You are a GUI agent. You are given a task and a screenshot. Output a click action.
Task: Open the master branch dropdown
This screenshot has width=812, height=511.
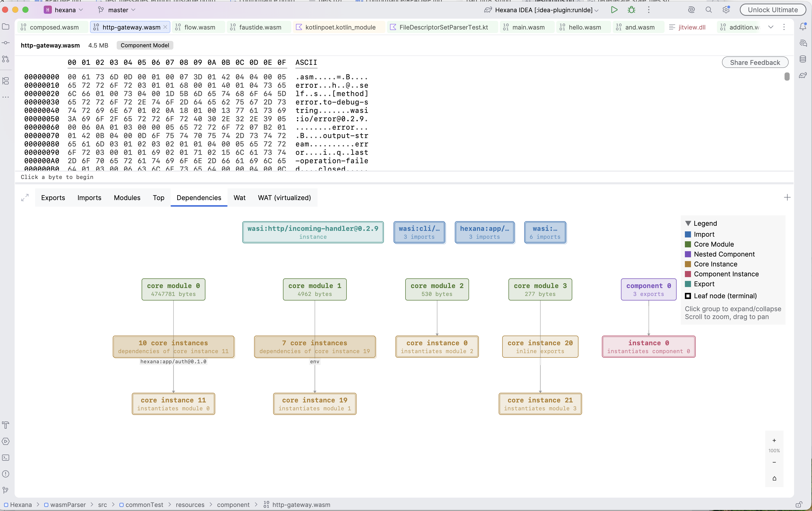click(117, 10)
